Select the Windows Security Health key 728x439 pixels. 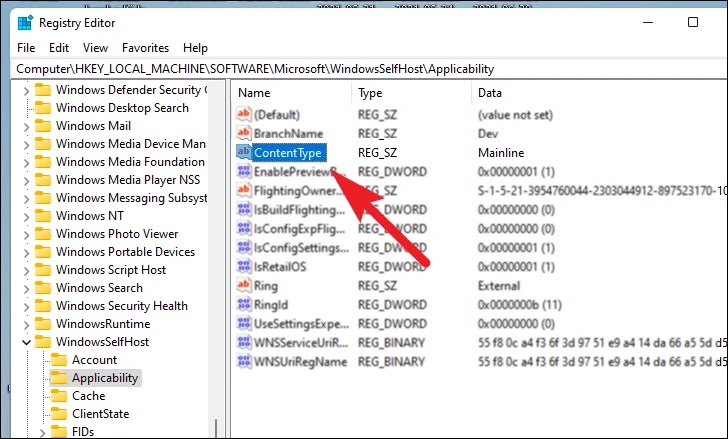(x=122, y=306)
